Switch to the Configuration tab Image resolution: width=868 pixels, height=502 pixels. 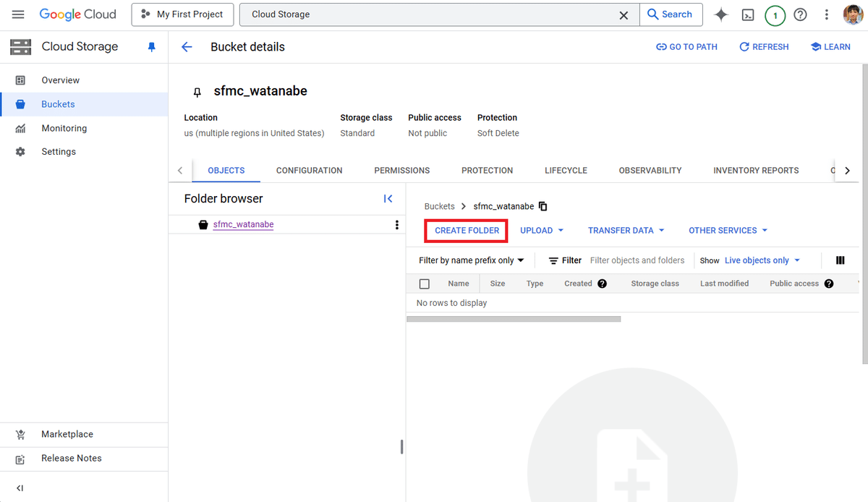coord(310,171)
